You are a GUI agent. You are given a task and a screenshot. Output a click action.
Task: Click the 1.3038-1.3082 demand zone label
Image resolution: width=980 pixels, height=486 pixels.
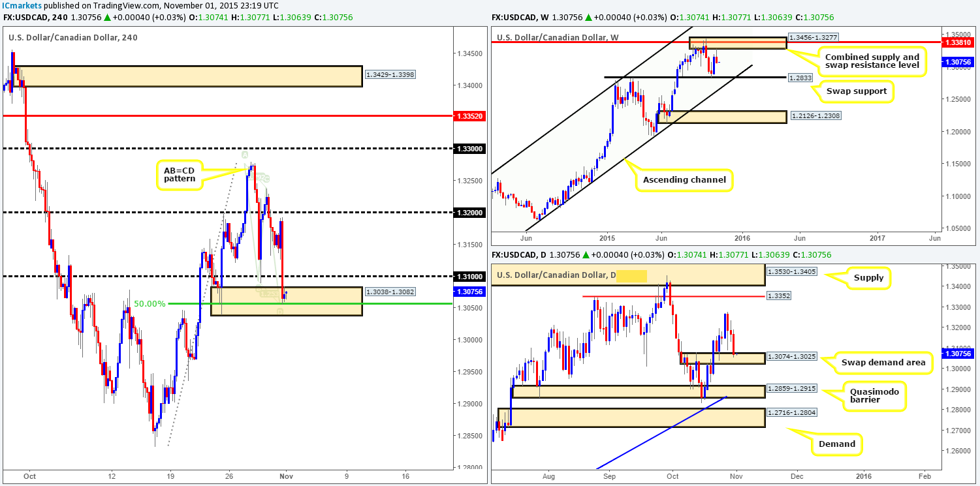coord(389,293)
